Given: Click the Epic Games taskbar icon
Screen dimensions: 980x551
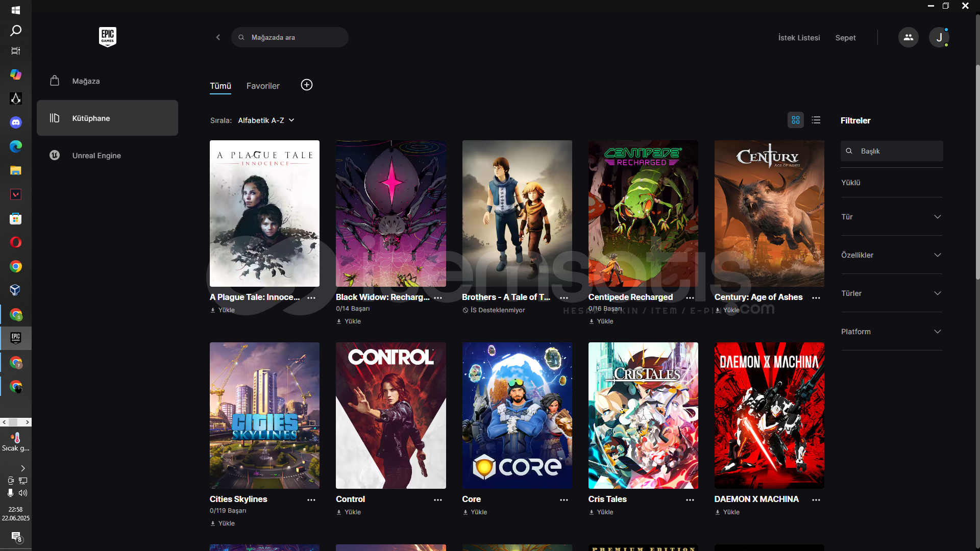Looking at the screenshot, I should [16, 338].
